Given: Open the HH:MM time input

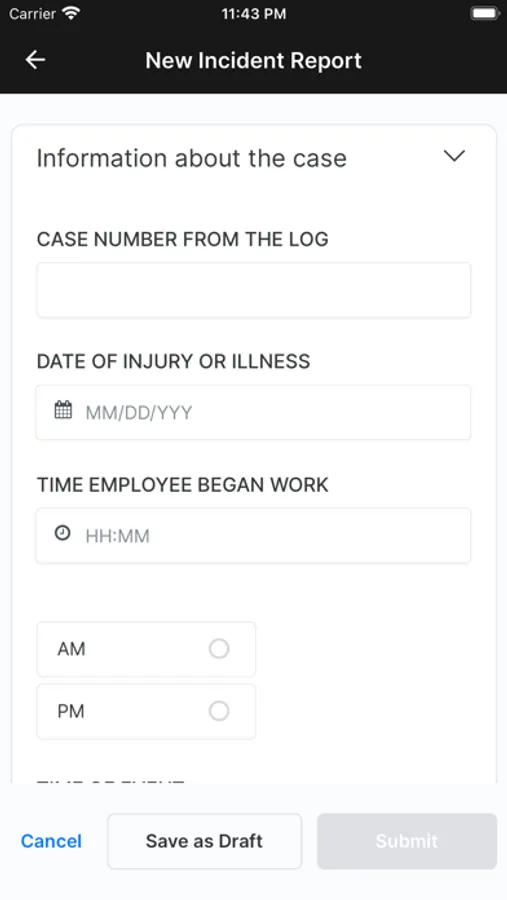Looking at the screenshot, I should click(254, 536).
